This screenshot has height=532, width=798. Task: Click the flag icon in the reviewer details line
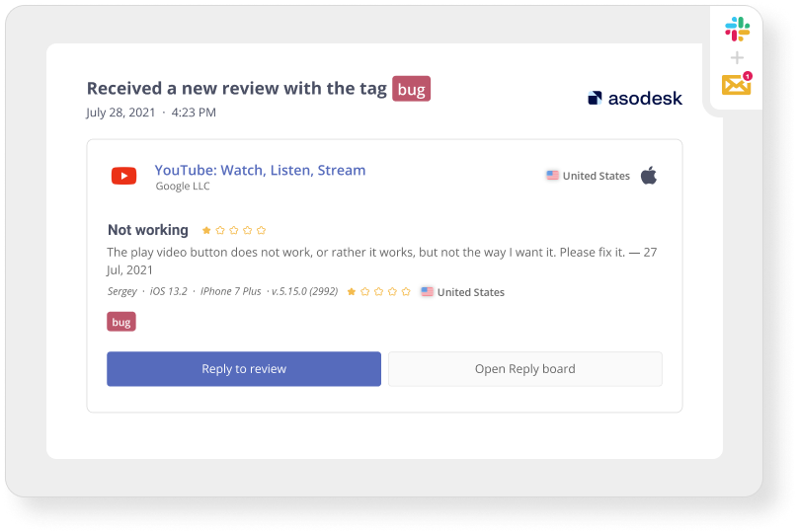tap(427, 292)
